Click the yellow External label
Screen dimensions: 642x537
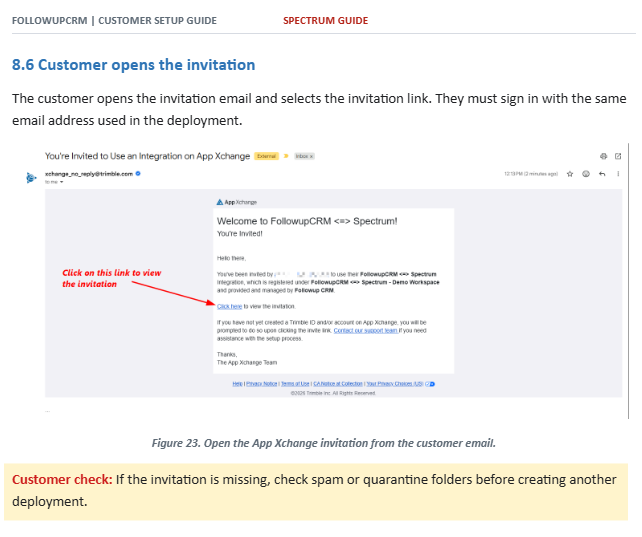267,156
